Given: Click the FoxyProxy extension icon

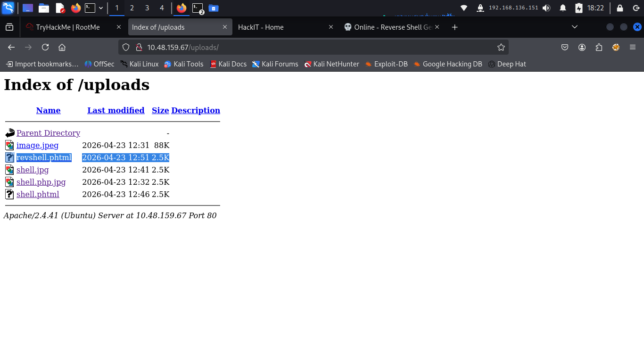Looking at the screenshot, I should (x=616, y=47).
